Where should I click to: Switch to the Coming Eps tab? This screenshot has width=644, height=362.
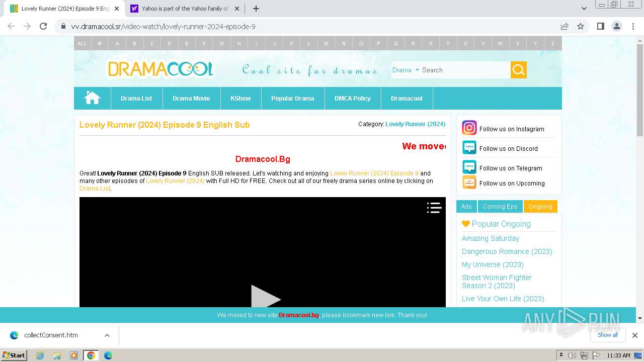pos(500,207)
